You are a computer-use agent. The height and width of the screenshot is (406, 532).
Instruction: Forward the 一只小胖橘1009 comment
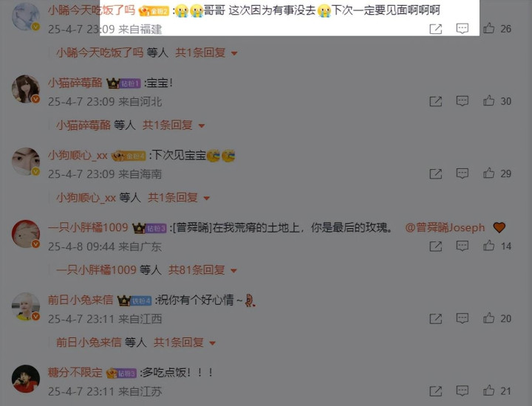(x=436, y=247)
